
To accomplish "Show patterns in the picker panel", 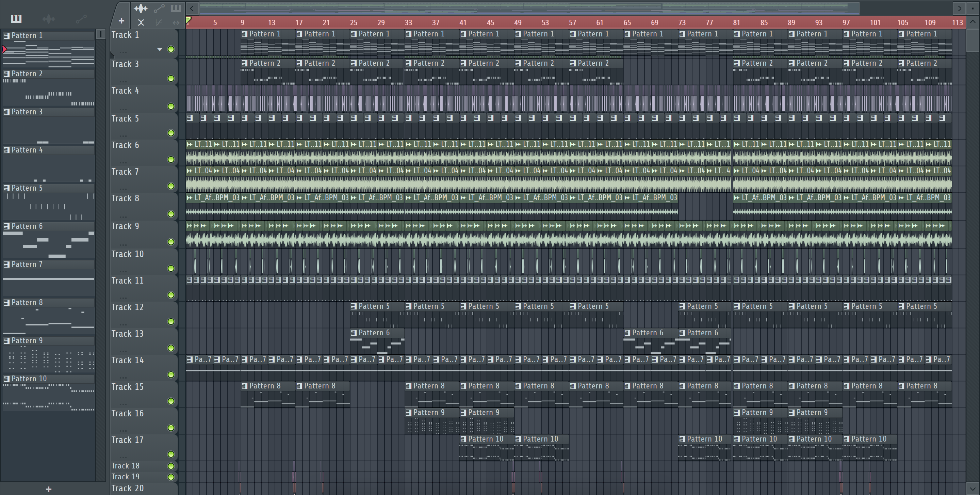I will (16, 19).
